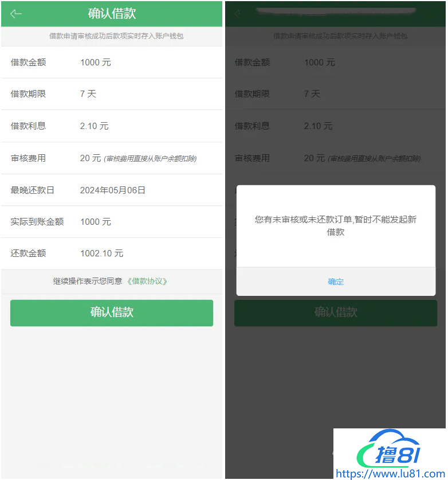Tap the 借款利息 2.10 元 row on the undimmed screen
The image size is (448, 480).
point(112,126)
